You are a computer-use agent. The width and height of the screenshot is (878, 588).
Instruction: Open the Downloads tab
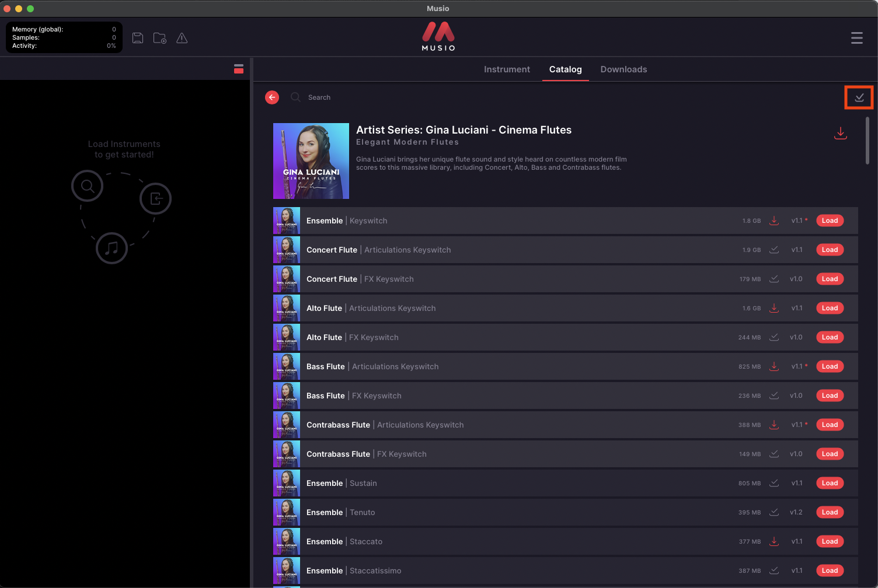[x=623, y=69]
